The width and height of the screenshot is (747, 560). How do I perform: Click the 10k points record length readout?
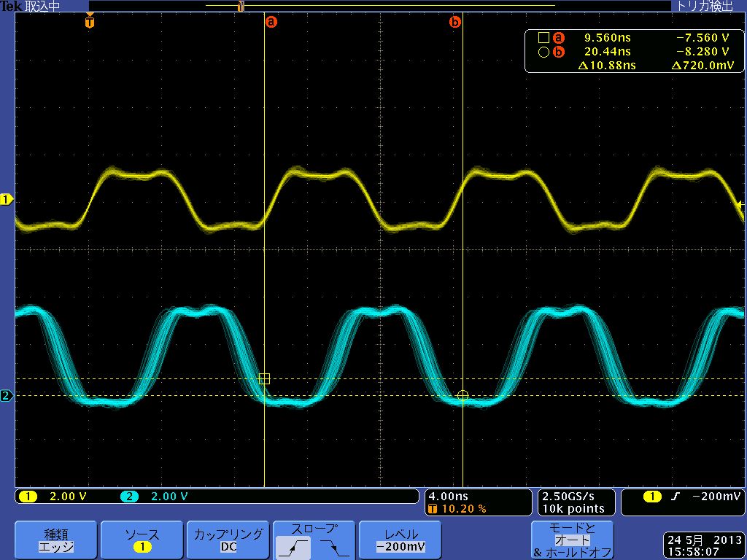click(x=573, y=509)
